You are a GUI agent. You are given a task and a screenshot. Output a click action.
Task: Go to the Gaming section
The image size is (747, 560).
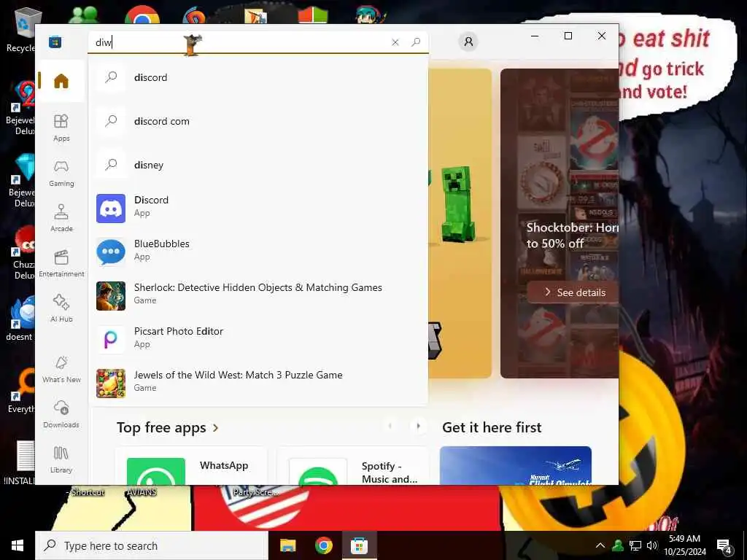pos(61,173)
